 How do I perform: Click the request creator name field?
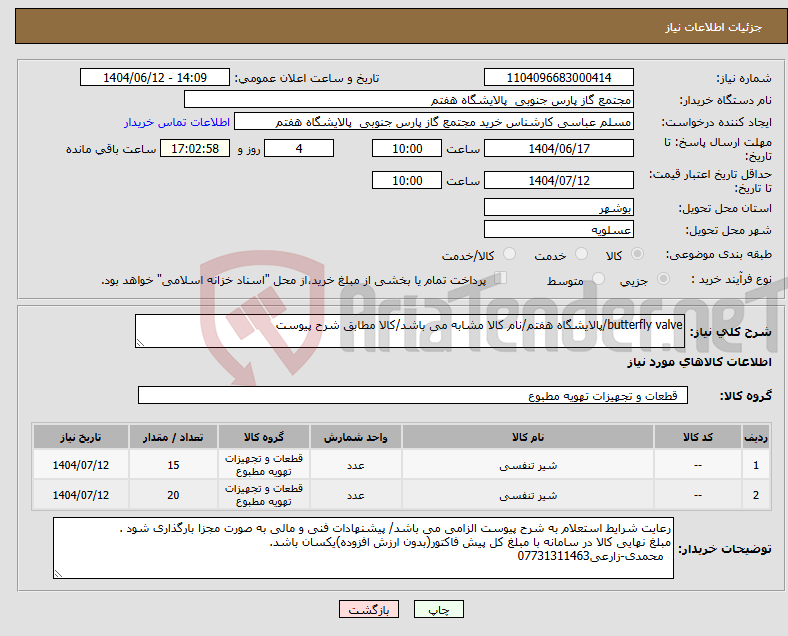pyautogui.click(x=434, y=122)
